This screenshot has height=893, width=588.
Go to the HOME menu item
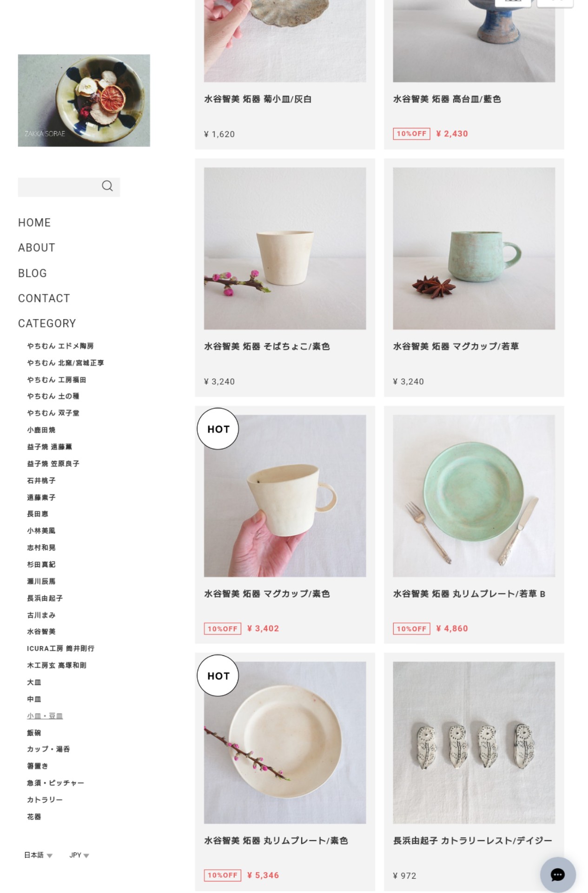coord(34,223)
